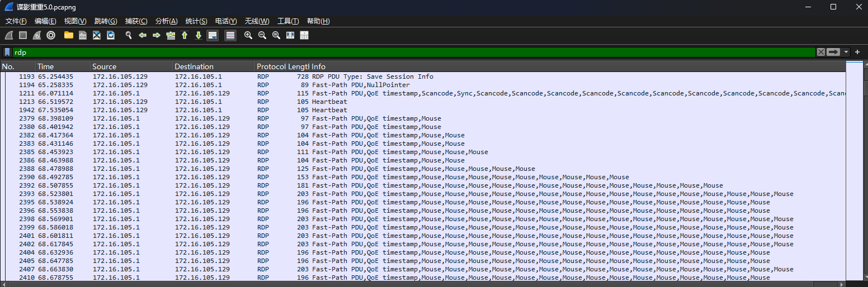Apply the display filter arrow button
The image size is (868, 287).
(x=834, y=52)
